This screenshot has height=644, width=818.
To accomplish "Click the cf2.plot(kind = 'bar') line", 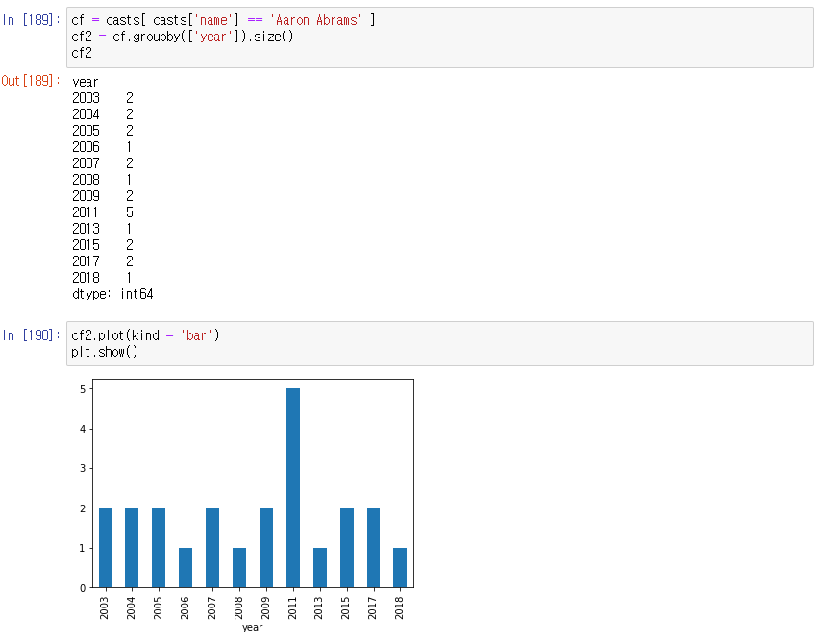I will tap(145, 335).
